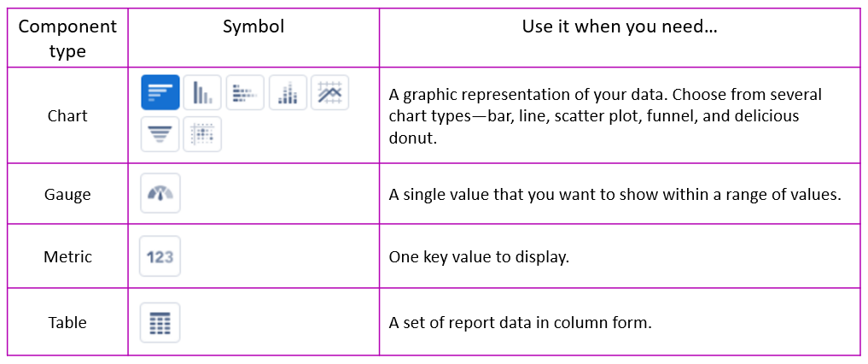Choose the line chart icon
Image resolution: width=868 pixels, height=364 pixels.
tap(330, 92)
